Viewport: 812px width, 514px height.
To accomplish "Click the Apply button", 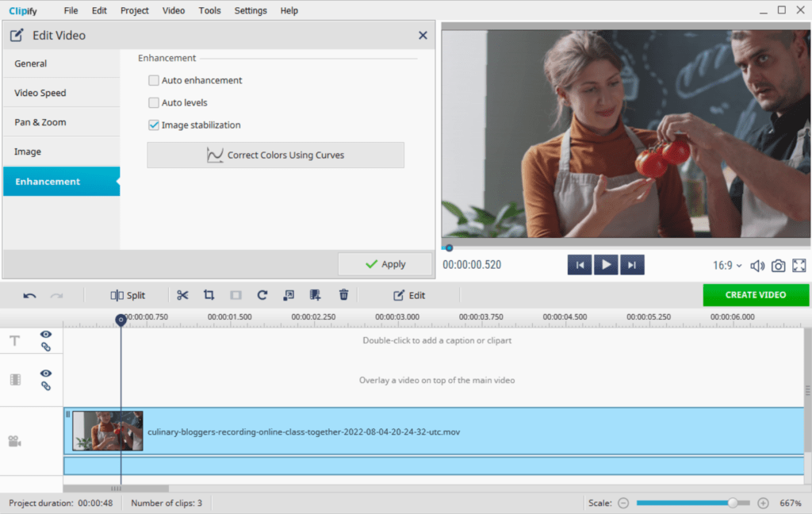I will (x=385, y=264).
